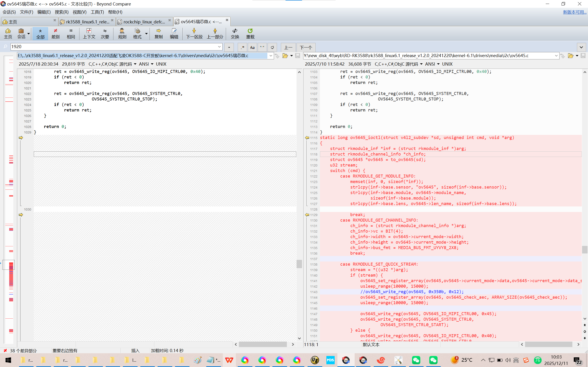588x367 pixels.
Task: Toggle Show Differences (差别) filter
Action: pos(55,33)
